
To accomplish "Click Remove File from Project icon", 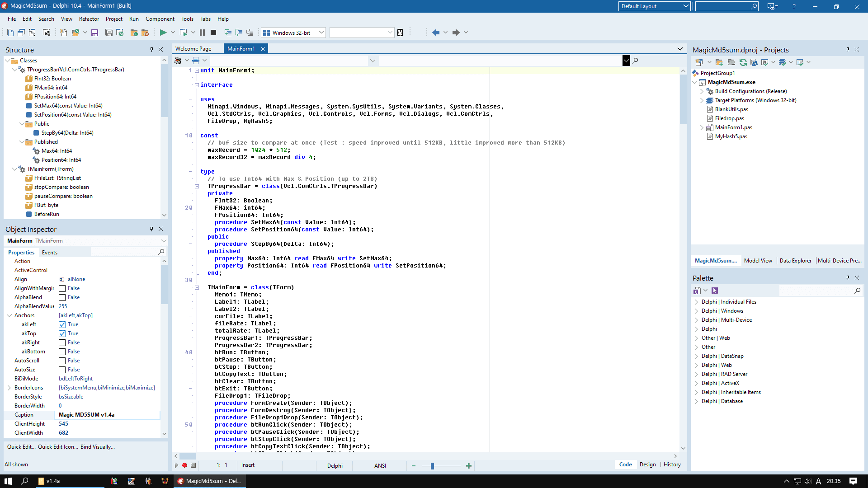I will point(145,33).
